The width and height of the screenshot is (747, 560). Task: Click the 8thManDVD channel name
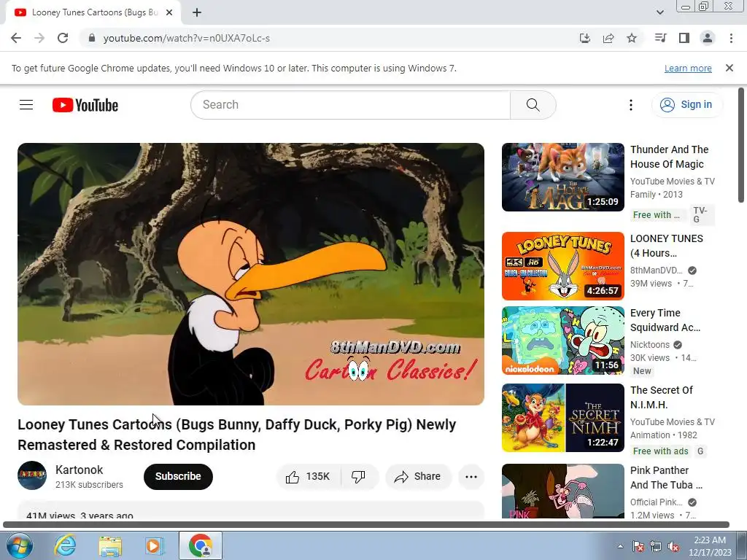coord(657,271)
